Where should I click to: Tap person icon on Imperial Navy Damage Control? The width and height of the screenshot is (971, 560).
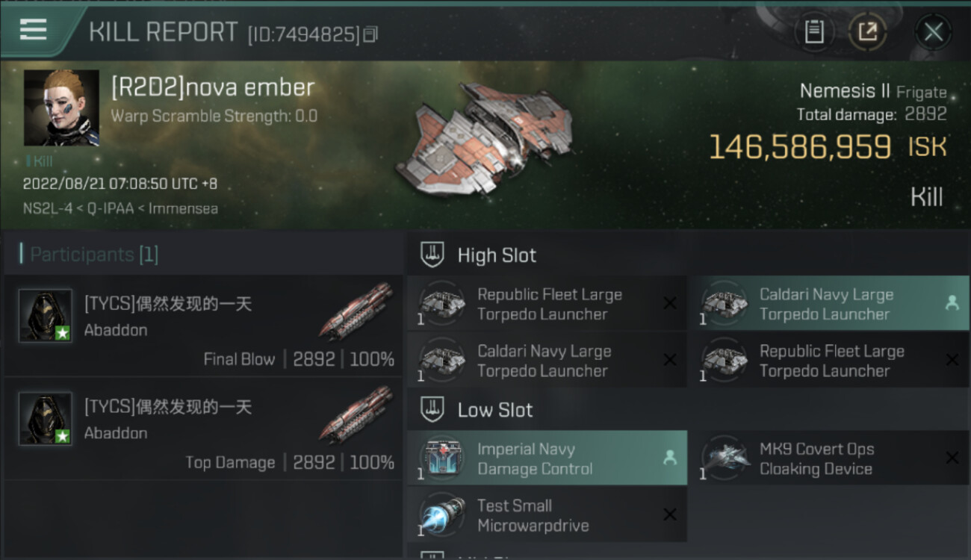(x=670, y=458)
